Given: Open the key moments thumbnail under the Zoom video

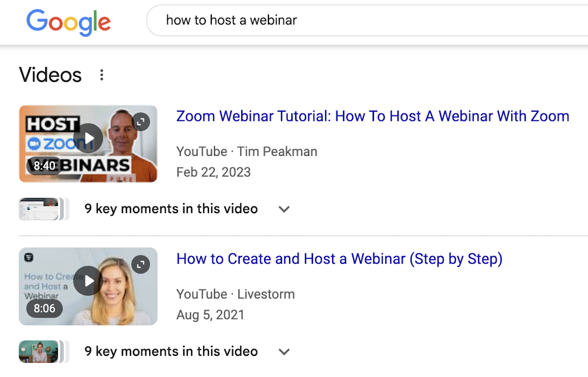Looking at the screenshot, I should (x=44, y=209).
